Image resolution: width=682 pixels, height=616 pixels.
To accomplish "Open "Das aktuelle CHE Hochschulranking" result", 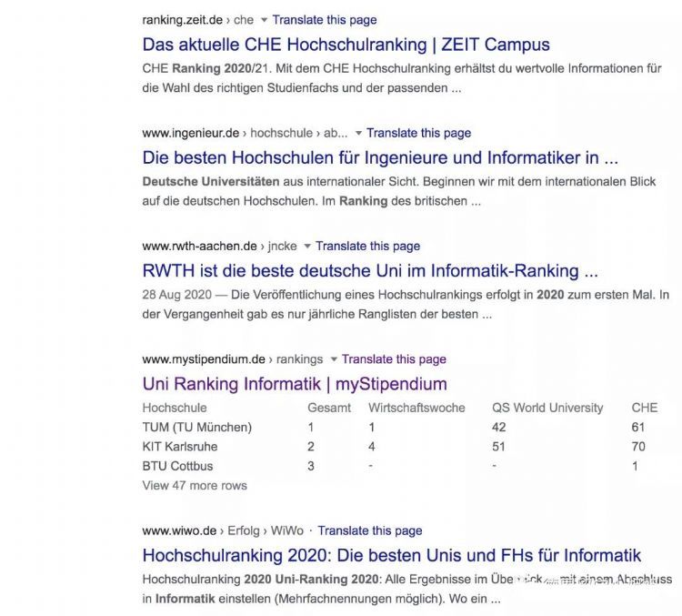I will coord(346,44).
